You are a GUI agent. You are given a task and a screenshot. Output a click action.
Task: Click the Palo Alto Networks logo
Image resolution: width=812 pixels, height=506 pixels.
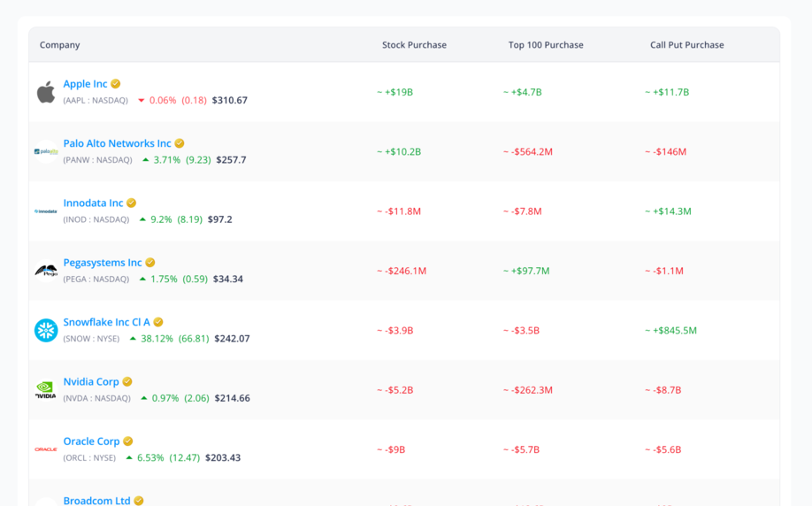tap(46, 152)
